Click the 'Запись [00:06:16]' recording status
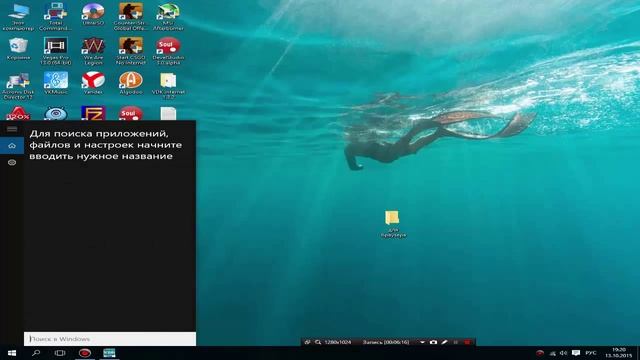This screenshot has width=640, height=360. coord(386,342)
